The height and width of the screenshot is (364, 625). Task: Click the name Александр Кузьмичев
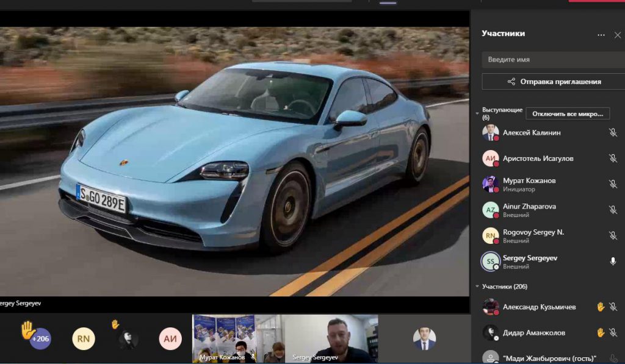click(x=540, y=307)
